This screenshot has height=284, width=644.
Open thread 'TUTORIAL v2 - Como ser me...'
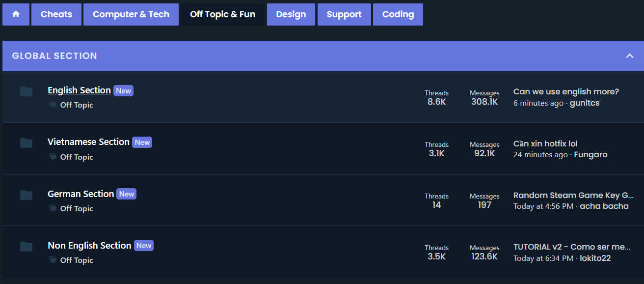572,247
